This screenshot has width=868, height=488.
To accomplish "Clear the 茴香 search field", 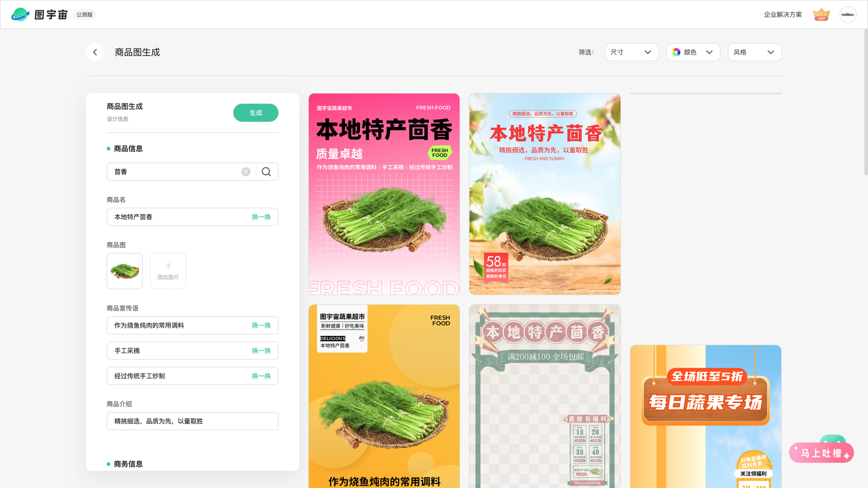I will tap(246, 172).
